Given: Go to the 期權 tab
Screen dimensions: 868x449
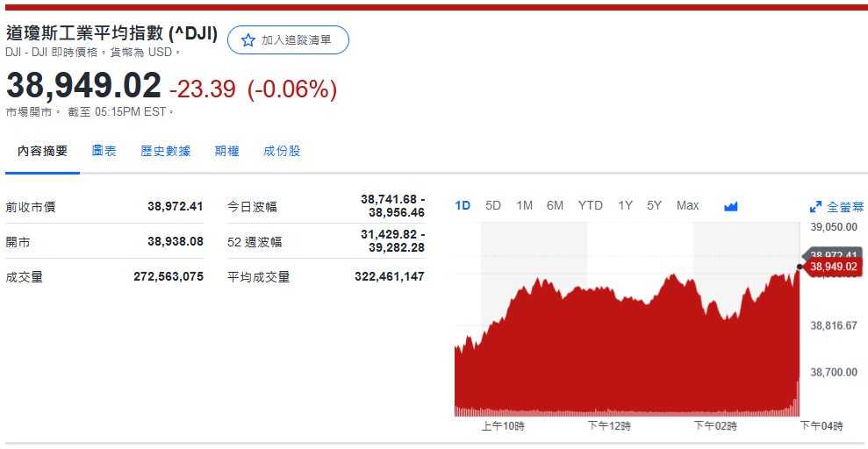Looking at the screenshot, I should pyautogui.click(x=226, y=151).
